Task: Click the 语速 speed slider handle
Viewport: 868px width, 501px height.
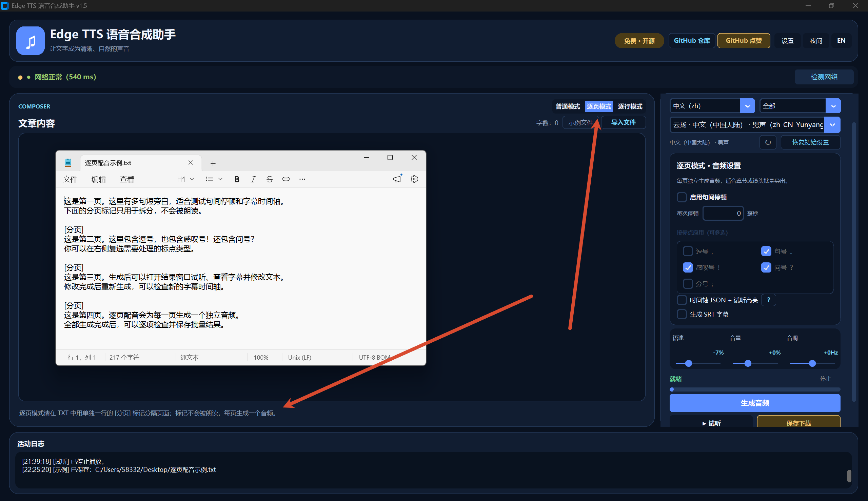Action: [689, 363]
